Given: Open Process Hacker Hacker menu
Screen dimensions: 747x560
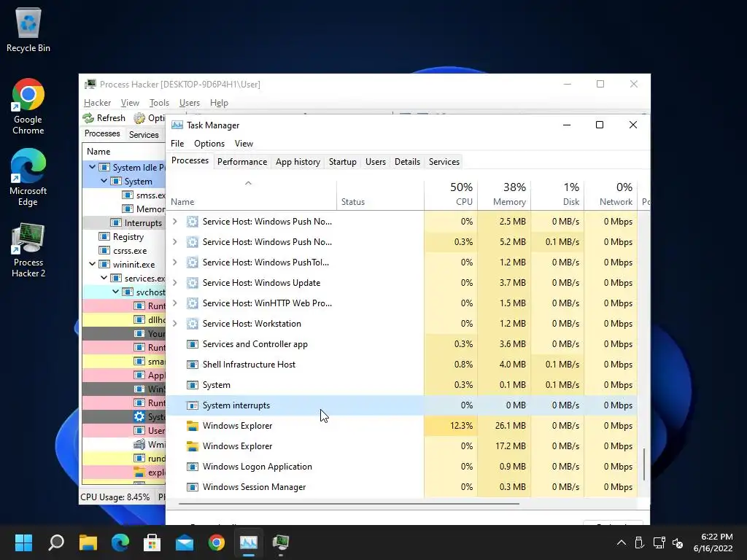Looking at the screenshot, I should tap(97, 103).
